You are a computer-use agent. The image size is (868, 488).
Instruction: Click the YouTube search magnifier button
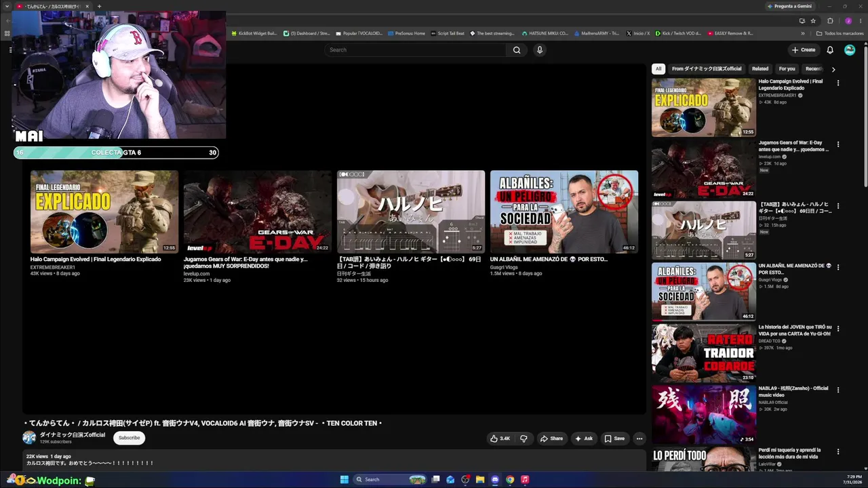(x=517, y=50)
